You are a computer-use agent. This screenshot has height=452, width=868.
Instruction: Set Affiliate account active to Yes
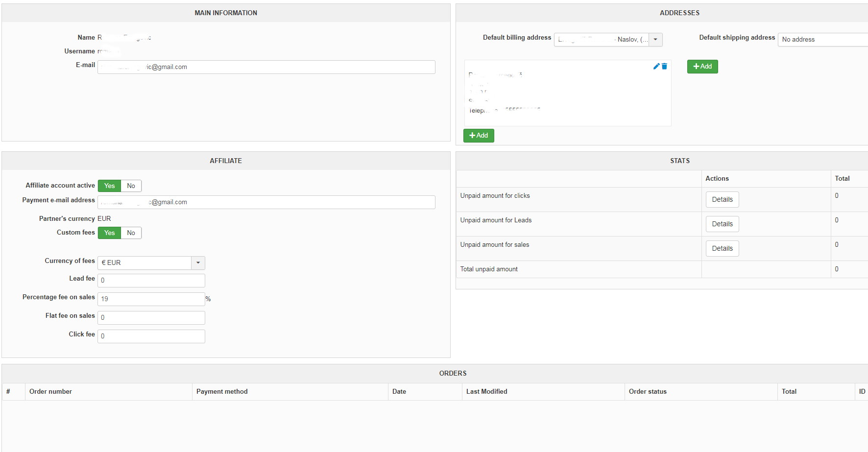pos(109,186)
